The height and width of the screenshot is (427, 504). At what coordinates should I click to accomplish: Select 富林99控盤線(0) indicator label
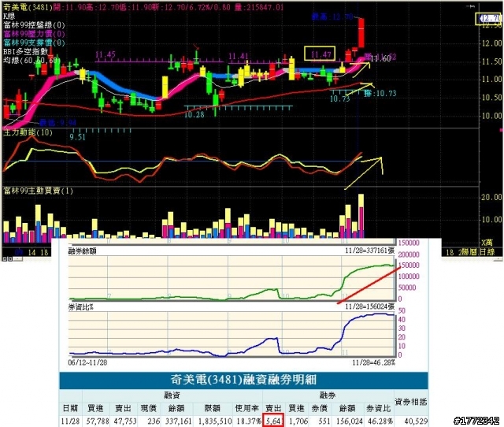[34, 24]
